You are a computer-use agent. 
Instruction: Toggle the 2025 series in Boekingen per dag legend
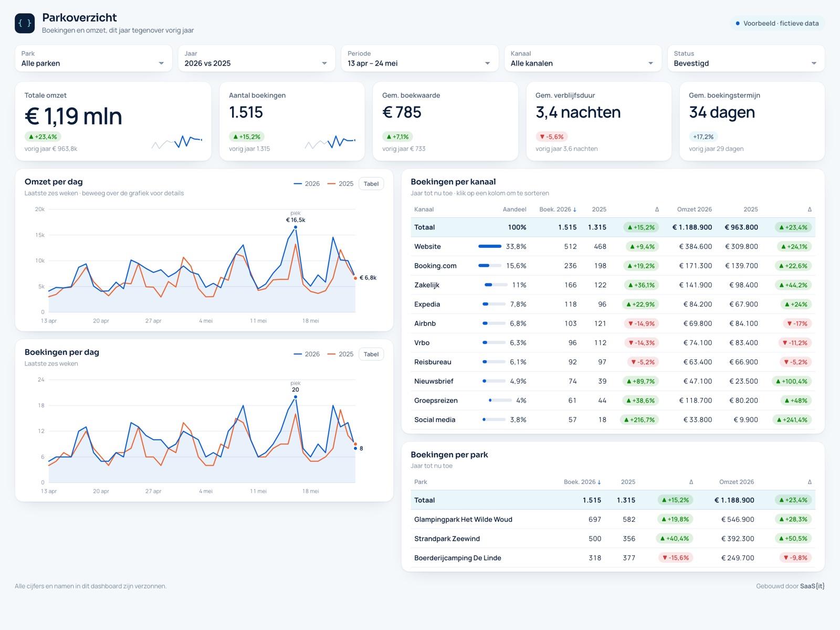tap(340, 354)
